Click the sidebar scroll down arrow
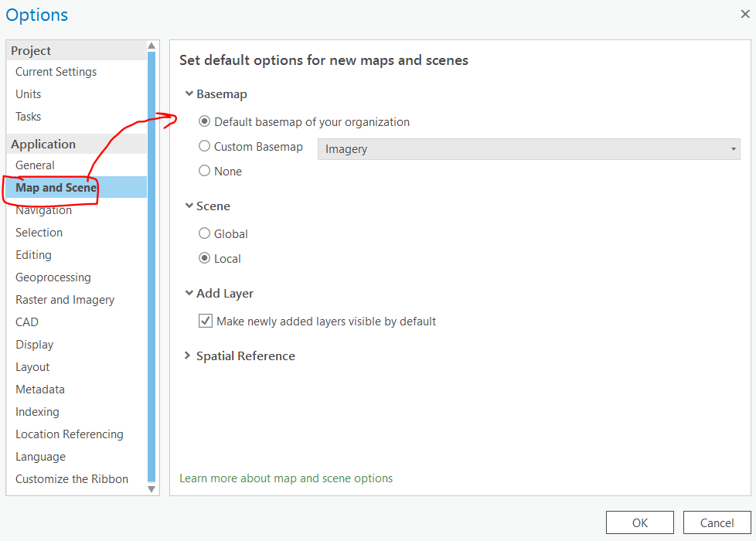Image resolution: width=756 pixels, height=541 pixels. tap(152, 488)
